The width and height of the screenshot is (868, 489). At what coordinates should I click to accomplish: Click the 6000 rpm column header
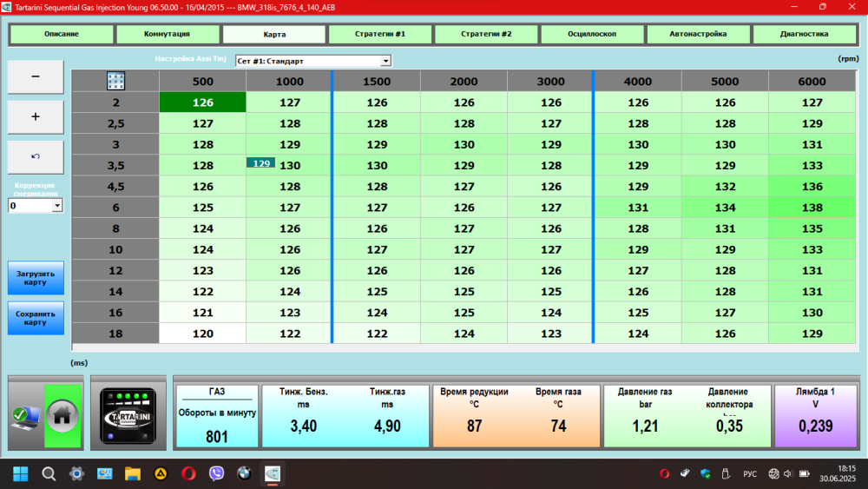[812, 82]
